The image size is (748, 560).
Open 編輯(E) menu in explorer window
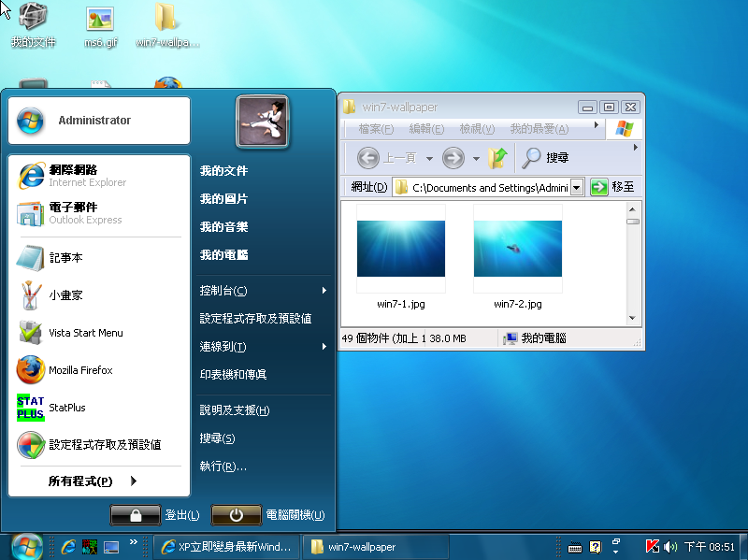point(426,129)
